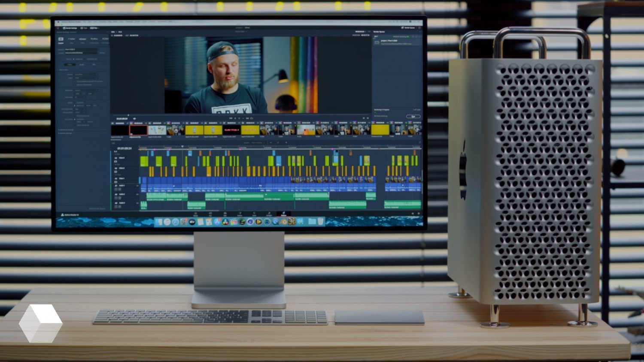
Task: Switch to the Media page tab
Action: pos(196,214)
